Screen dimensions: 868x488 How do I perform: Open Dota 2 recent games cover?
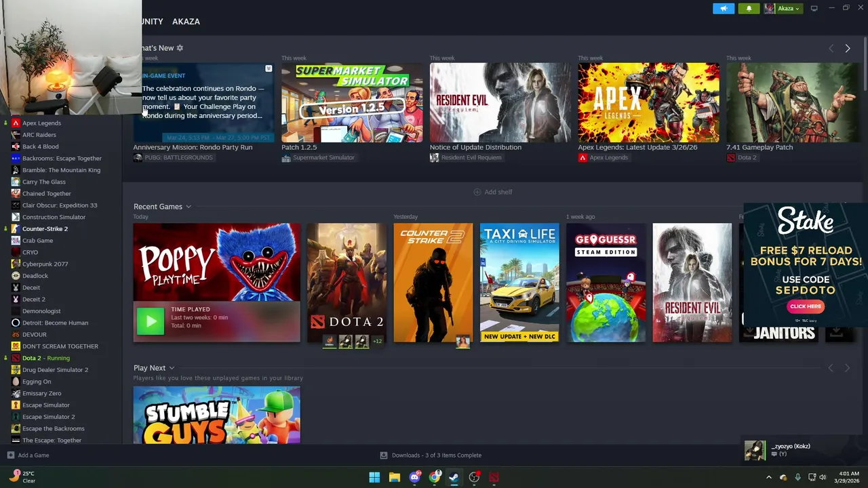tap(347, 283)
